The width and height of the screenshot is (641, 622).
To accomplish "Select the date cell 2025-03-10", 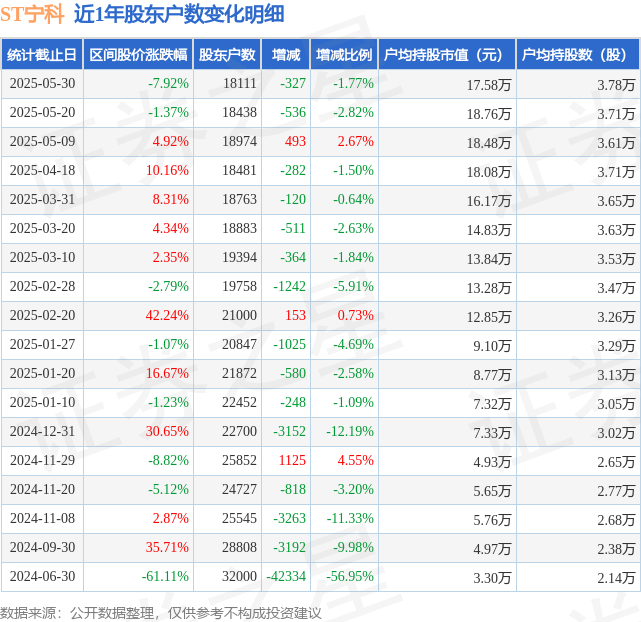I will [x=43, y=257].
